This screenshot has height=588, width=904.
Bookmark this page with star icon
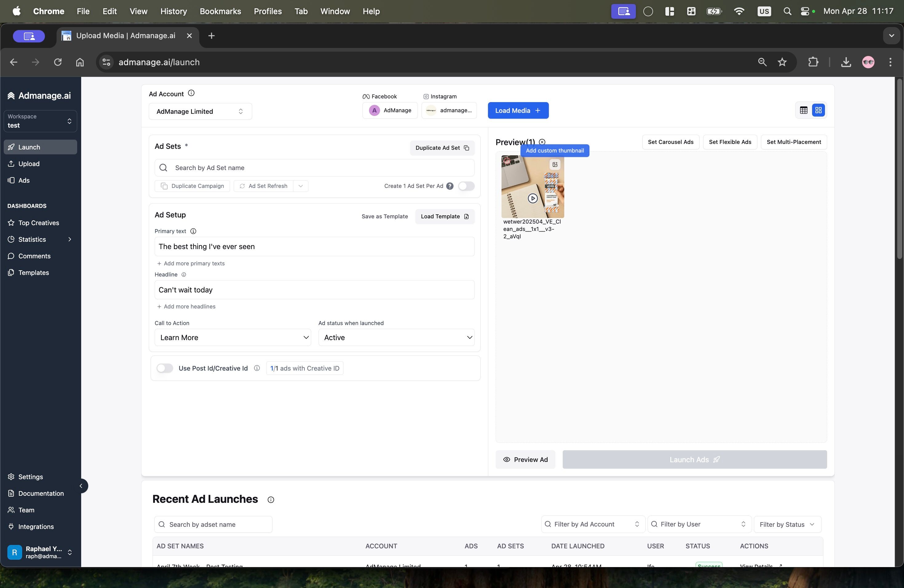click(782, 62)
